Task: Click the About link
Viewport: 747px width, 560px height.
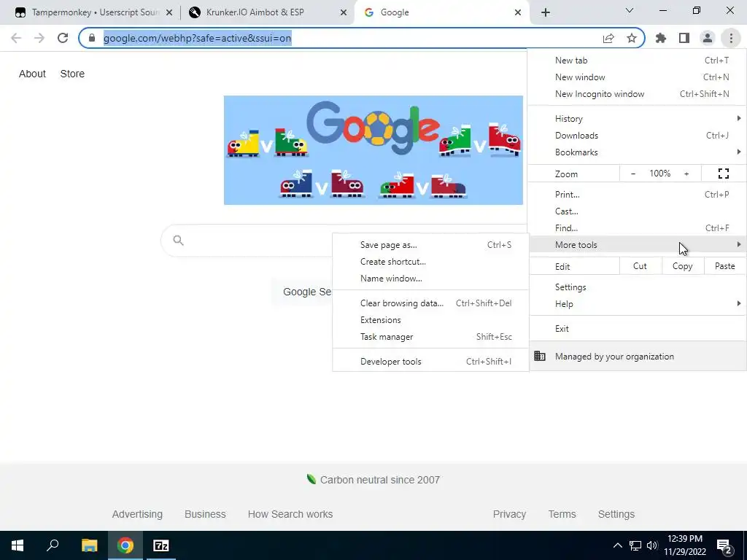Action: (32, 74)
